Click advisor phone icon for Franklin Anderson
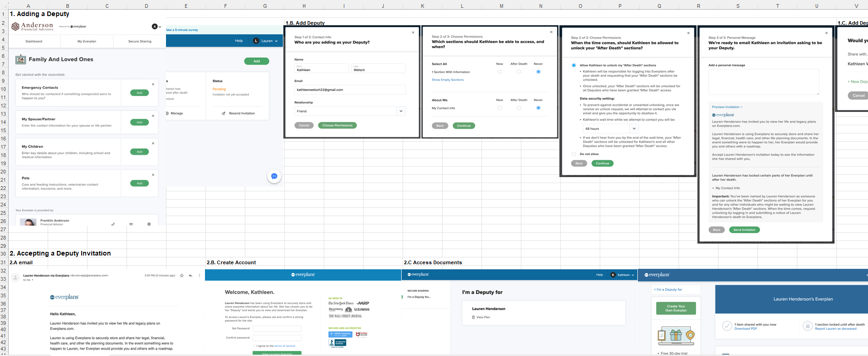 point(113,224)
